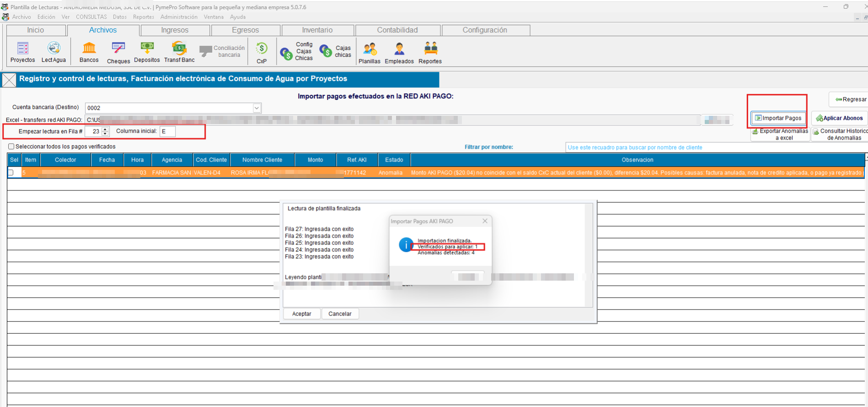Image resolution: width=868 pixels, height=407 pixels.
Task: Click the Columna inicial field
Action: (167, 131)
